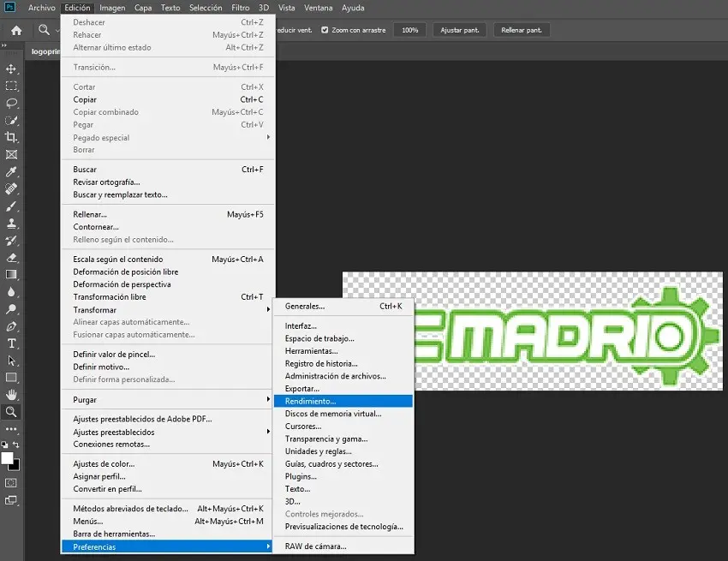Select the Clone Stamp tool

pyautogui.click(x=11, y=224)
